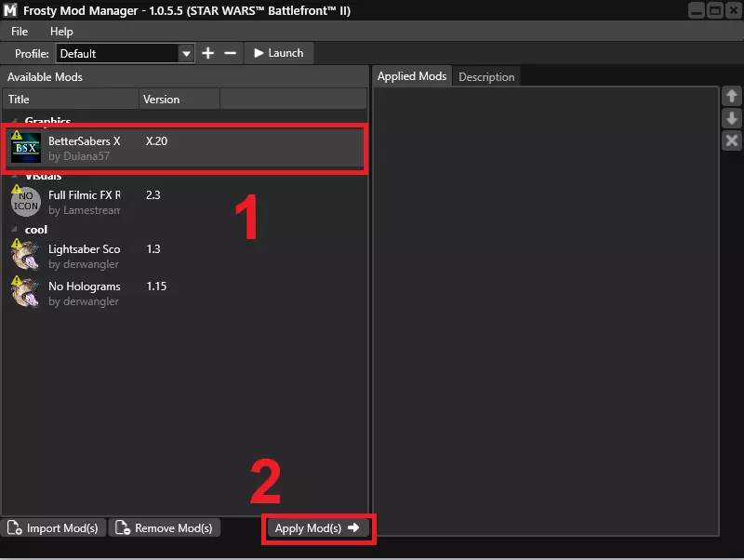Click the warning icon on Lightsaber Sco mod

[17, 244]
